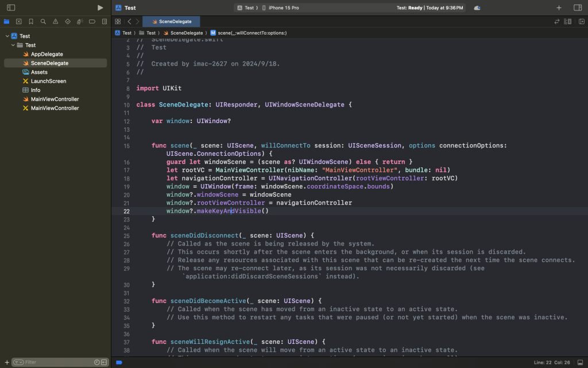Open the cloud status icon in toolbar
The width and height of the screenshot is (588, 368).
click(x=477, y=7)
